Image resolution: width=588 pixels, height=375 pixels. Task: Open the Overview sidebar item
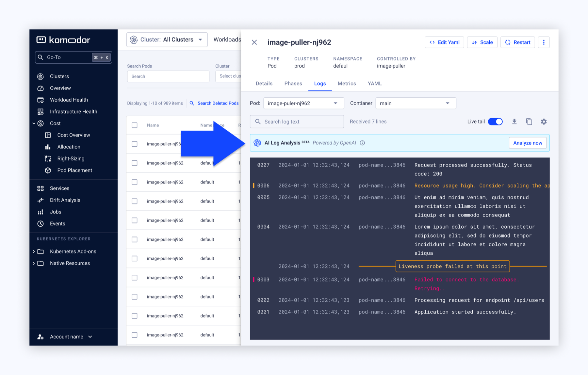point(60,88)
